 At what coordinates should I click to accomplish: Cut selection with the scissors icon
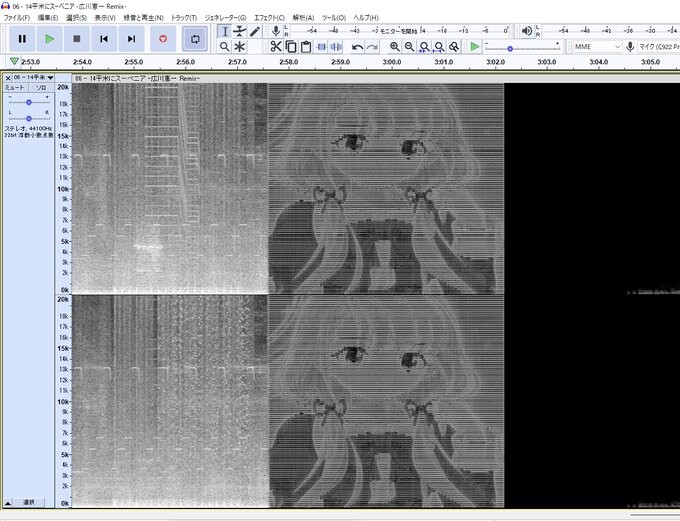(276, 46)
